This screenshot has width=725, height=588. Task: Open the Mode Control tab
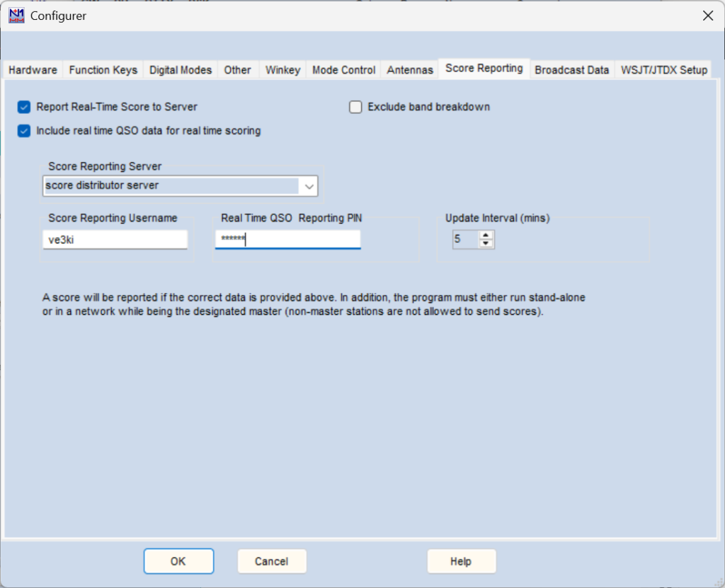tap(344, 70)
